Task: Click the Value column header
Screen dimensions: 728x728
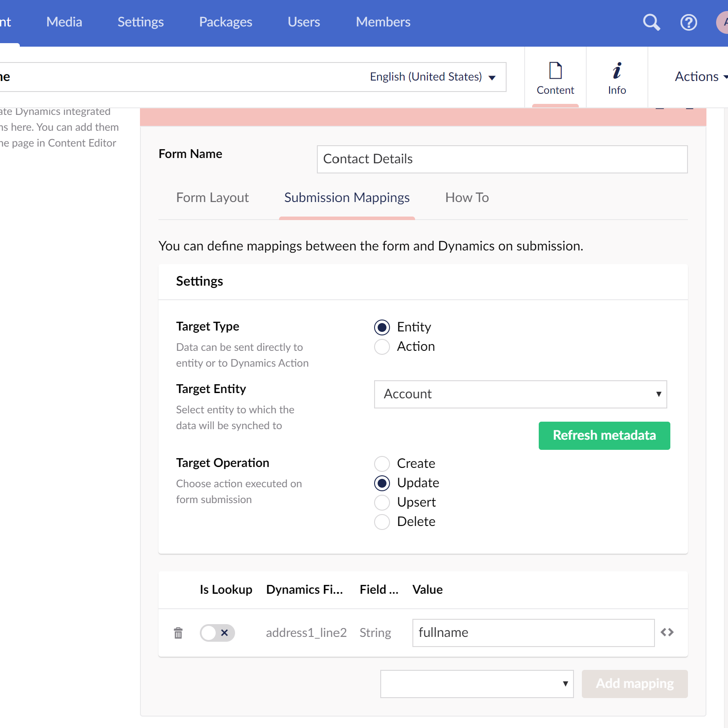Action: pyautogui.click(x=427, y=590)
